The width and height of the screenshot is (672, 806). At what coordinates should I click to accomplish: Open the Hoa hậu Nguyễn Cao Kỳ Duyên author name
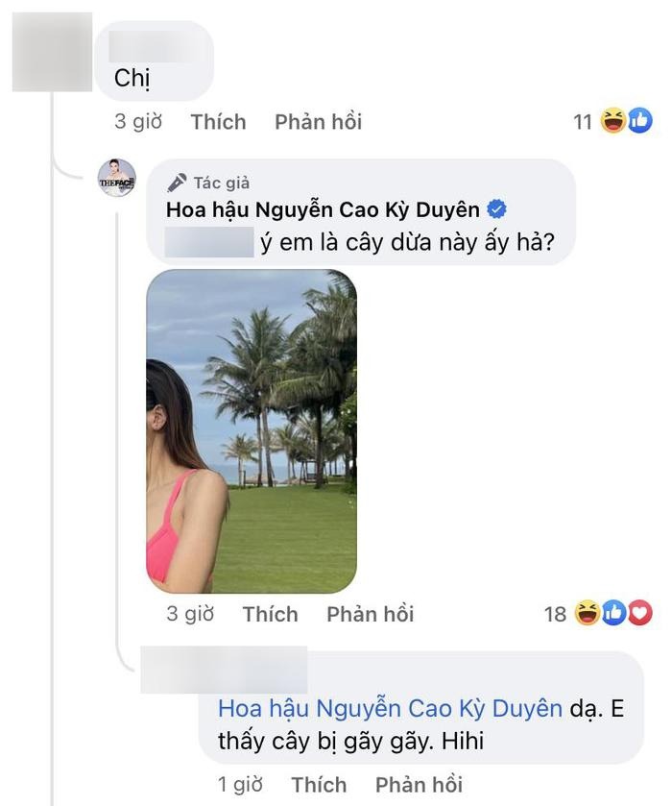(323, 209)
